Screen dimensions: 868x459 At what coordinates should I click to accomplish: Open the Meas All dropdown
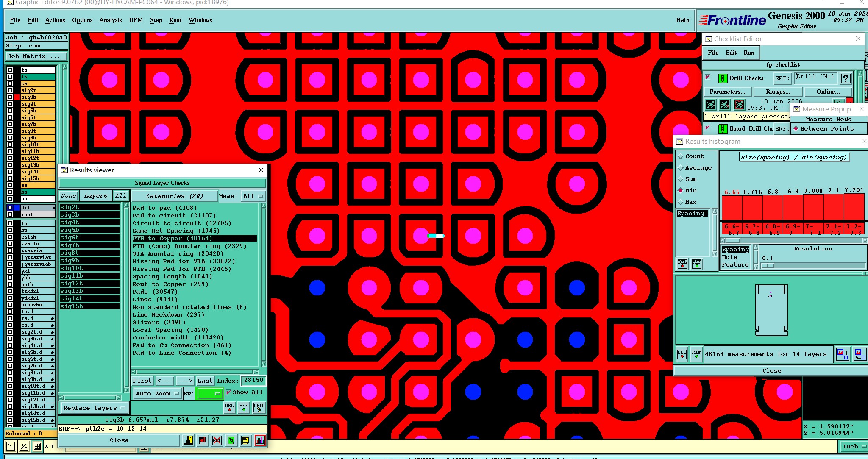tap(253, 196)
